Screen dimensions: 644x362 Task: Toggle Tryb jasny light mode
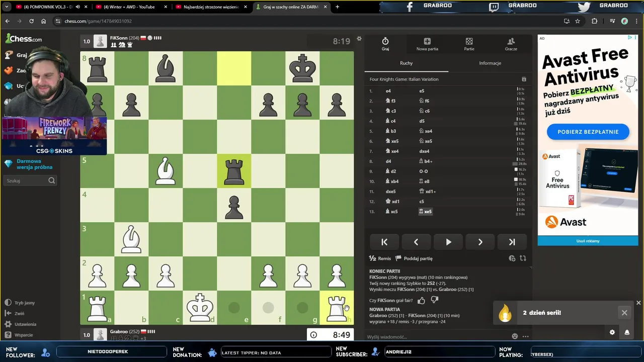click(x=20, y=303)
